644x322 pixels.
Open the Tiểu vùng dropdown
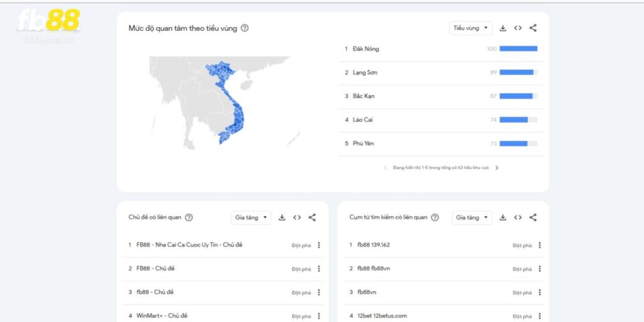click(x=470, y=28)
